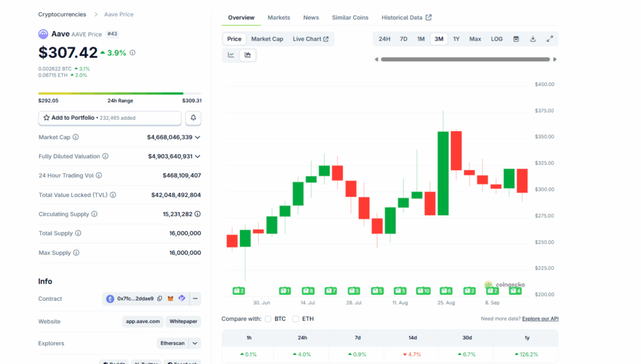Copy the contract address with the copy icon
The height and width of the screenshot is (364, 641).
160,299
